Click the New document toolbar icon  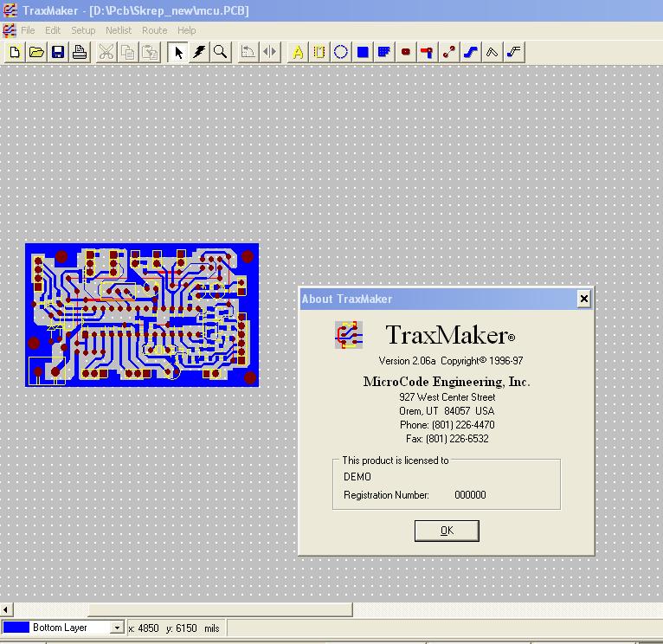pyautogui.click(x=15, y=52)
